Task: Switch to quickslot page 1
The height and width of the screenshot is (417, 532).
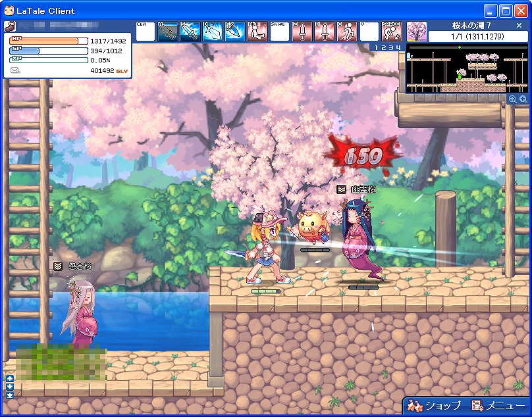Action: click(x=377, y=47)
